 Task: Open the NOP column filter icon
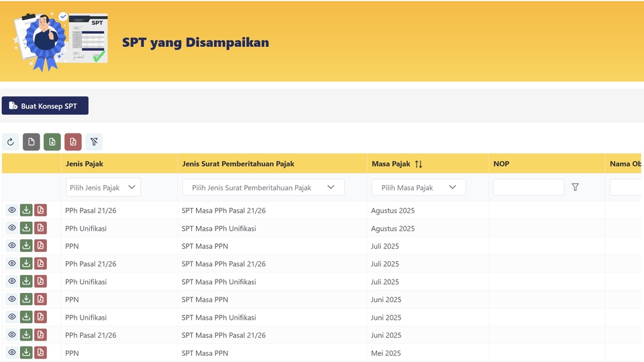(x=575, y=188)
